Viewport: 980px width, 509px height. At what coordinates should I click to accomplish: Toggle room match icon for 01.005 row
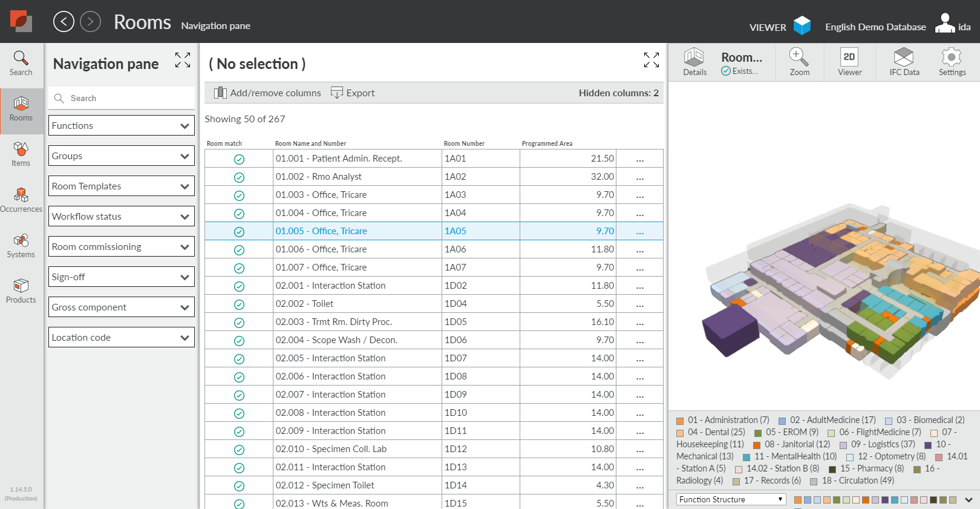(239, 232)
